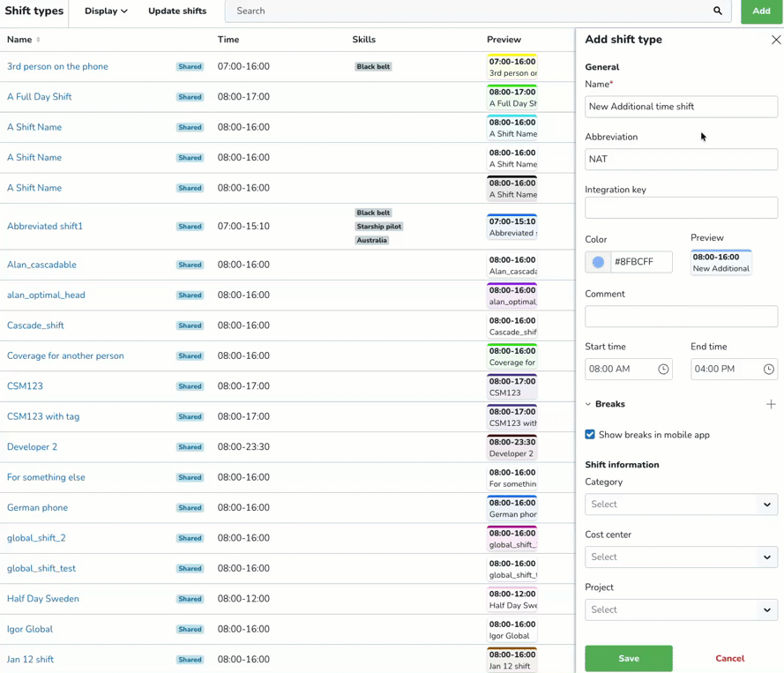Open CSM123 with tag shift
The height and width of the screenshot is (673, 784).
coord(43,416)
